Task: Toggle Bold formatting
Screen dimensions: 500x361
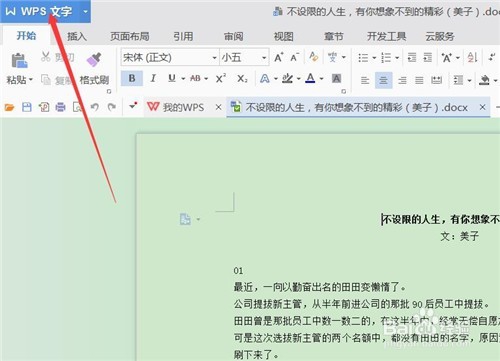Action: tap(132, 78)
